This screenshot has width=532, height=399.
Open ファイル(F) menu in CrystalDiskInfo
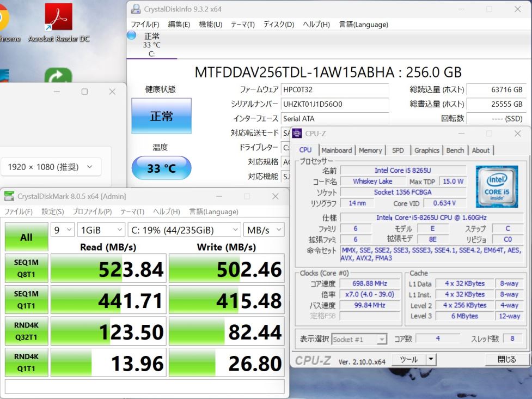[x=145, y=25]
